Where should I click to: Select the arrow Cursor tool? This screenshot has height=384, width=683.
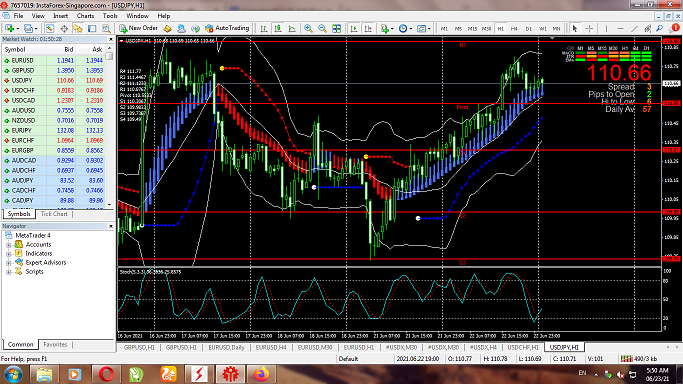coord(575,29)
